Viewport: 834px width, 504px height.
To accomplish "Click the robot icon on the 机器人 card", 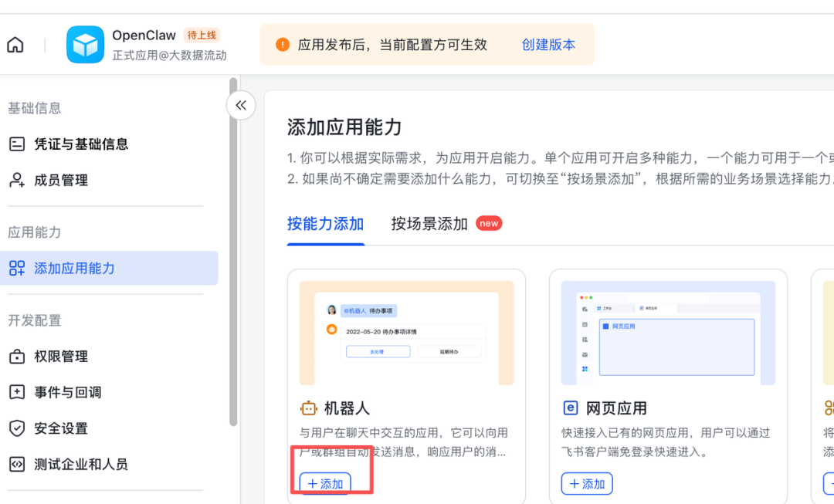I will click(x=309, y=408).
